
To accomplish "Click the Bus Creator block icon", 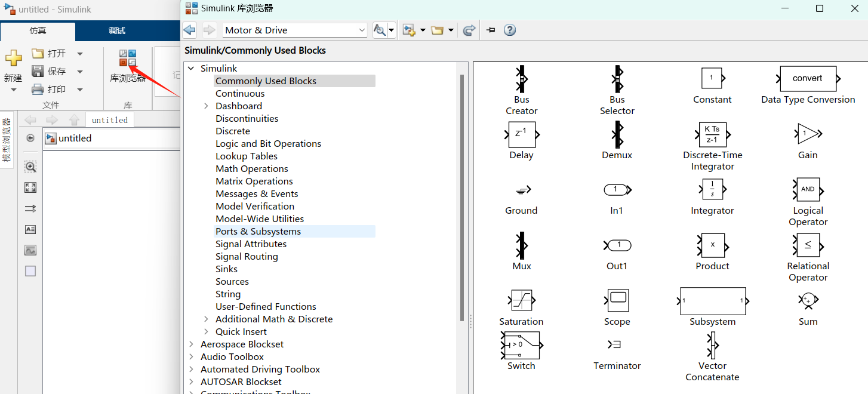I will pos(521,78).
